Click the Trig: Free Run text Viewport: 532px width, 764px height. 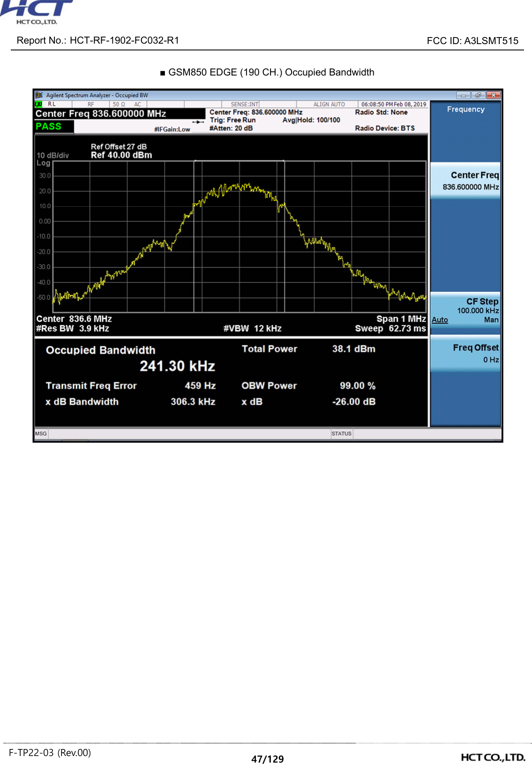pos(232,120)
